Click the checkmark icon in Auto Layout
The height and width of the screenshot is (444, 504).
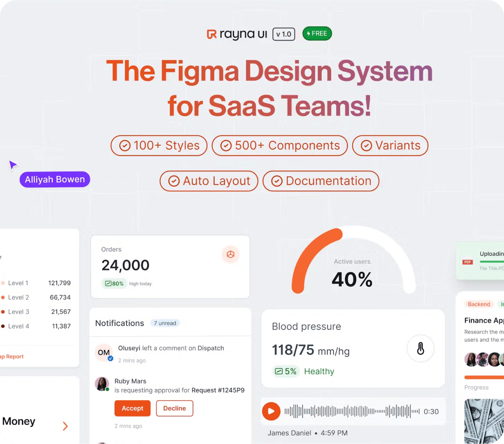click(x=174, y=181)
